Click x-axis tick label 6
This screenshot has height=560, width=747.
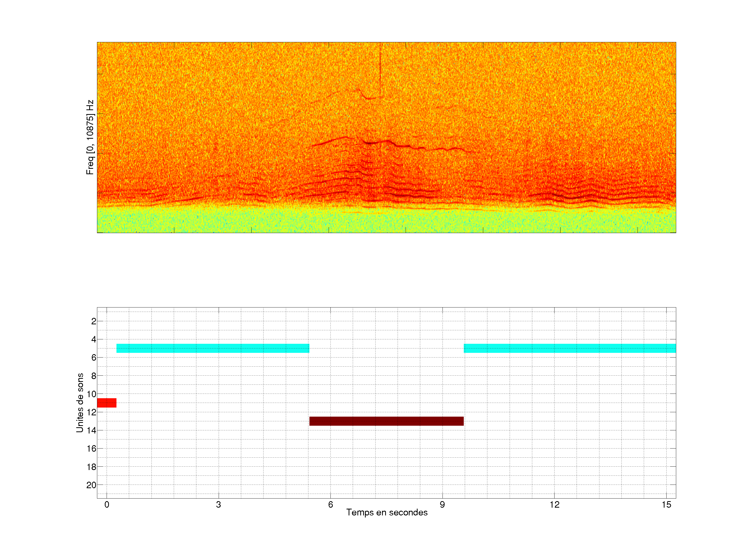[331, 505]
